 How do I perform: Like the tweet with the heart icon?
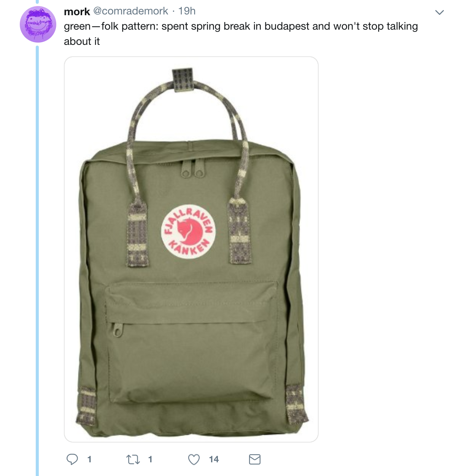pyautogui.click(x=194, y=460)
